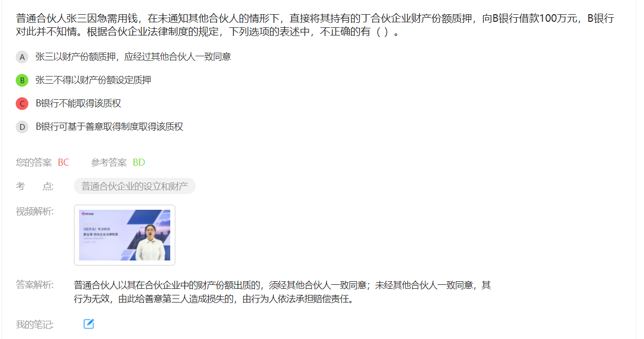Open the 普通合伙企业的设立和财产 topic tag
This screenshot has width=644, height=339.
coord(135,186)
